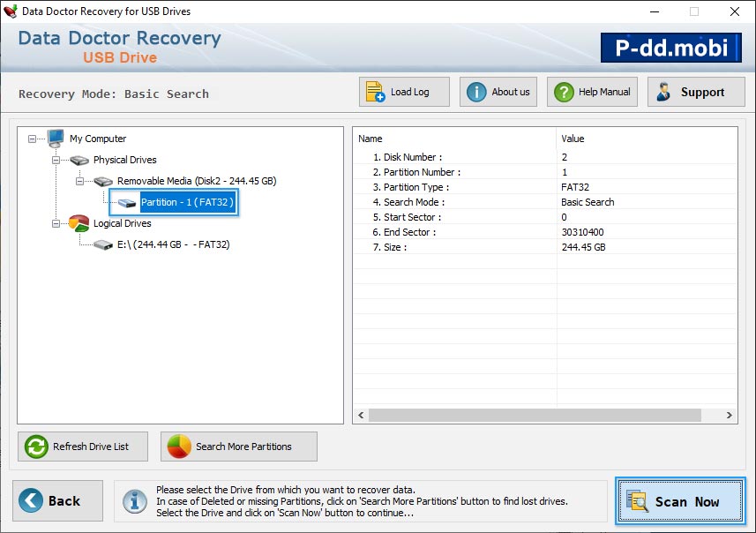The image size is (756, 533).
Task: Click the scrollbar left arrow
Action: [x=361, y=416]
